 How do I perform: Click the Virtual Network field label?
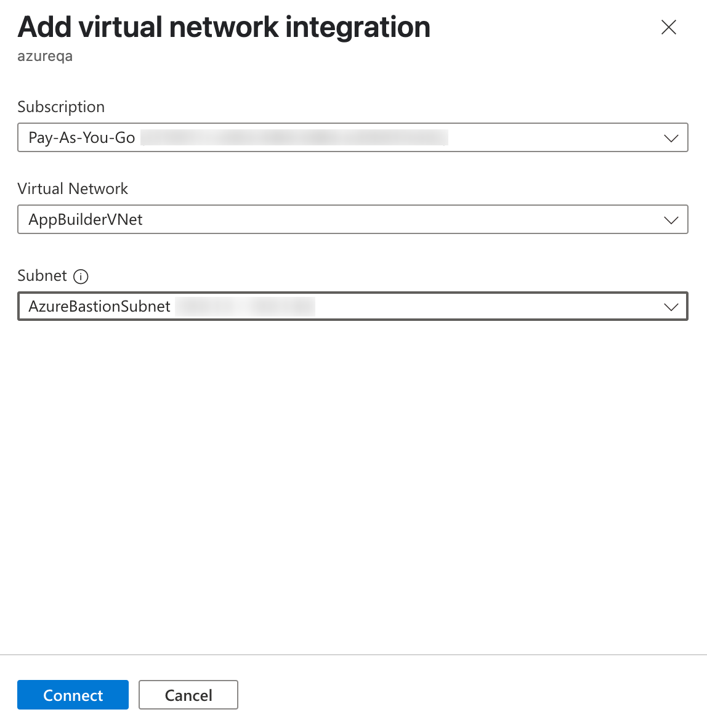[73, 188]
